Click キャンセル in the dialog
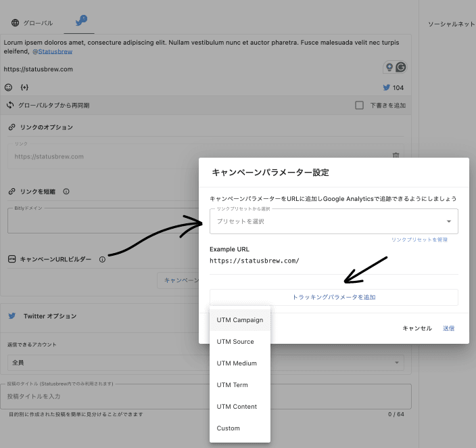476x448 pixels. click(417, 328)
